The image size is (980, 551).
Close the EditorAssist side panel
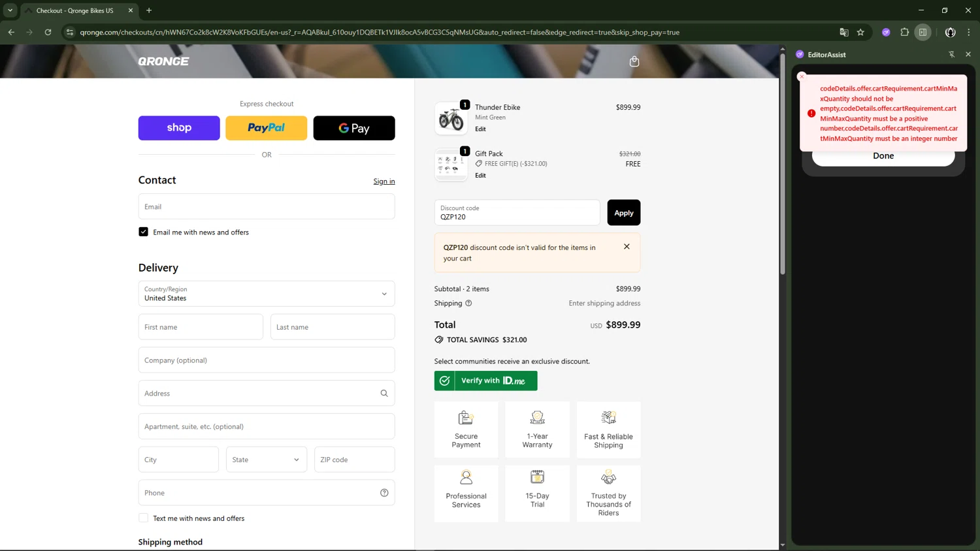[x=968, y=54]
